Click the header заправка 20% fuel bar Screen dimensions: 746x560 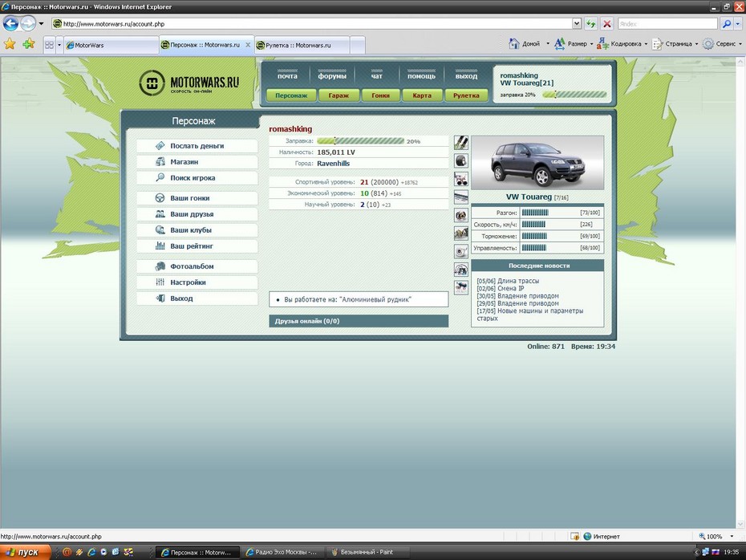click(574, 95)
